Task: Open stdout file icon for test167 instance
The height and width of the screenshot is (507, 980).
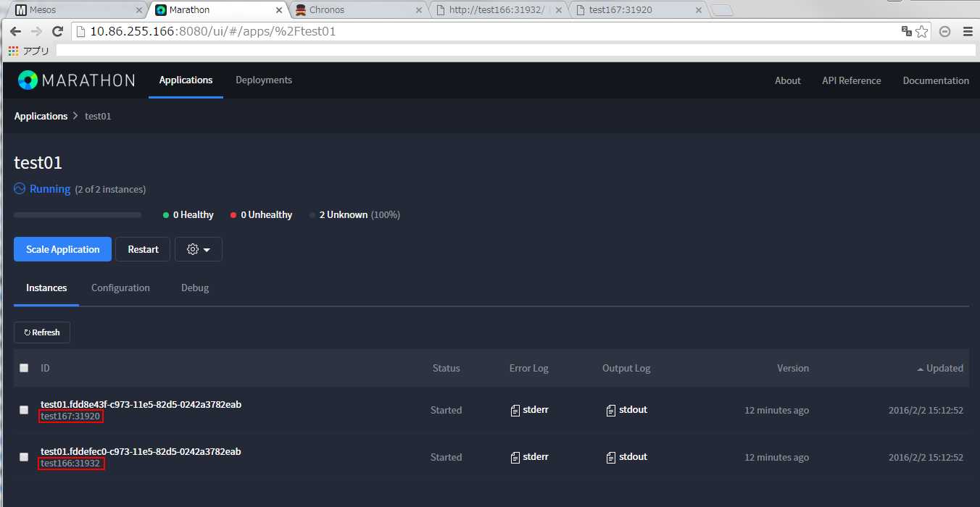Action: 611,411
